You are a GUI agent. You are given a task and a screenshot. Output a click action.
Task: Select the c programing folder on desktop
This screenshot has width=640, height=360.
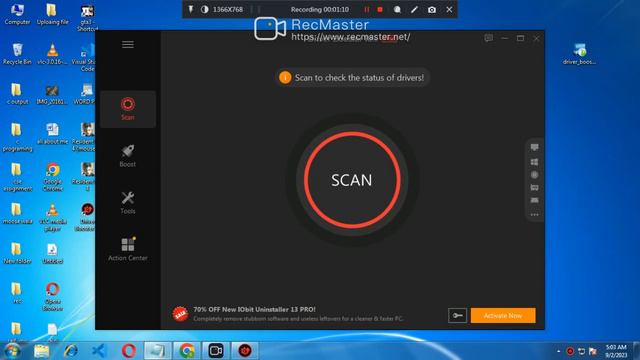17,138
